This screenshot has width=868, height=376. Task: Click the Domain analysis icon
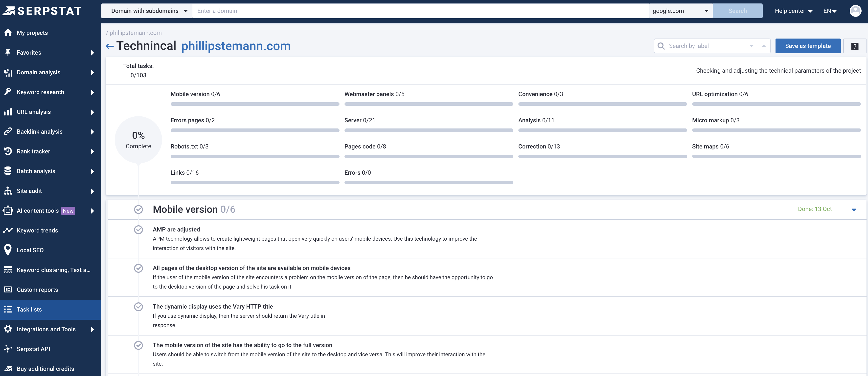click(x=8, y=72)
